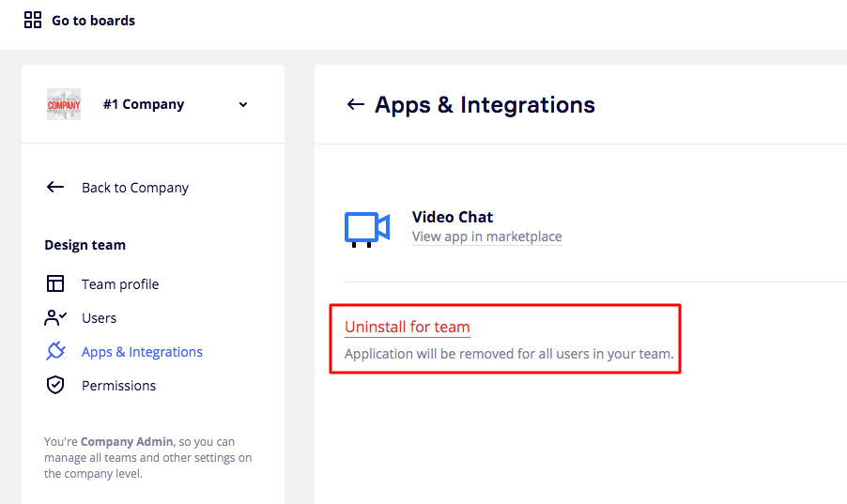Screen dimensions: 847x504
Task: Click the Team profile layout icon
Action: [55, 283]
